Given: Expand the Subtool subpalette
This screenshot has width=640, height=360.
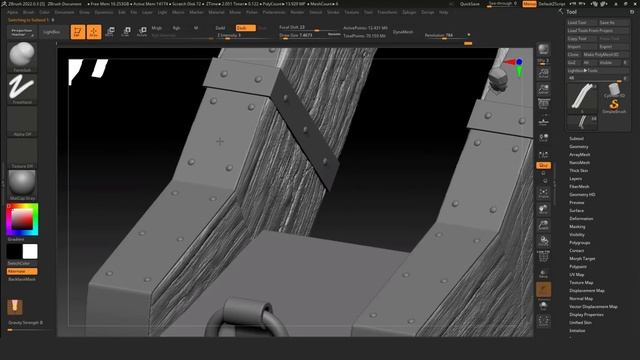Looking at the screenshot, I should point(576,139).
